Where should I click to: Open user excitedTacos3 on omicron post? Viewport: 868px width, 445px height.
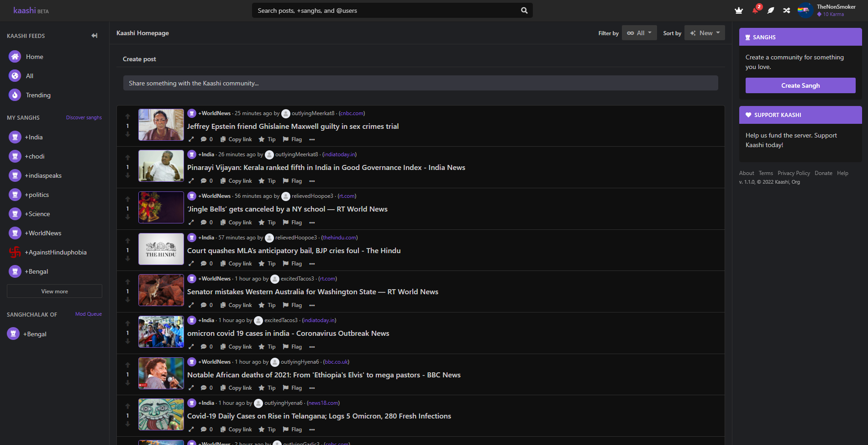click(281, 320)
